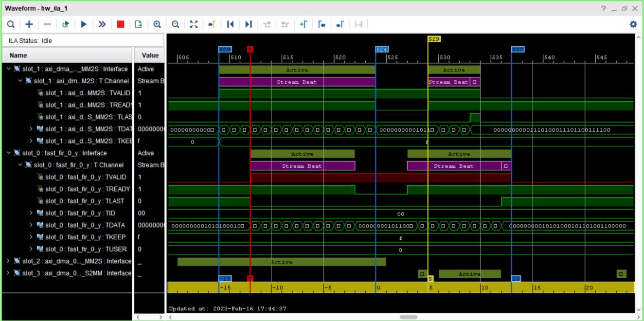The width and height of the screenshot is (644, 321).
Task: Expand the slot_0 TID bus
Action: tap(32, 213)
